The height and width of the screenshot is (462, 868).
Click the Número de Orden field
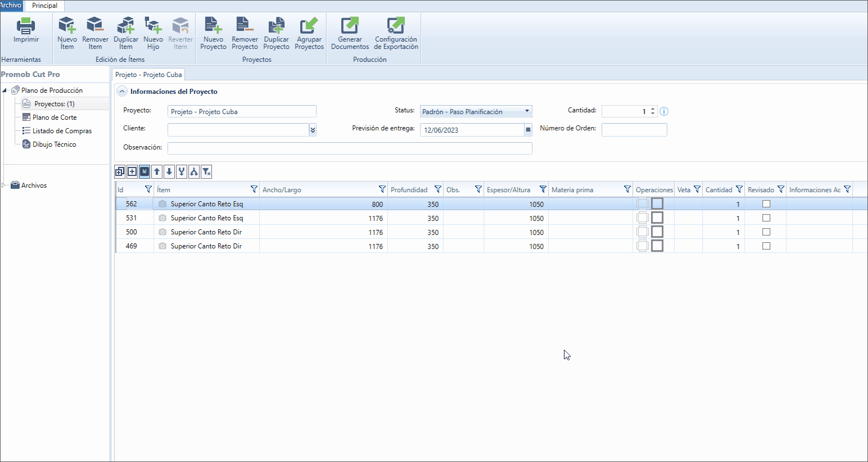[634, 130]
